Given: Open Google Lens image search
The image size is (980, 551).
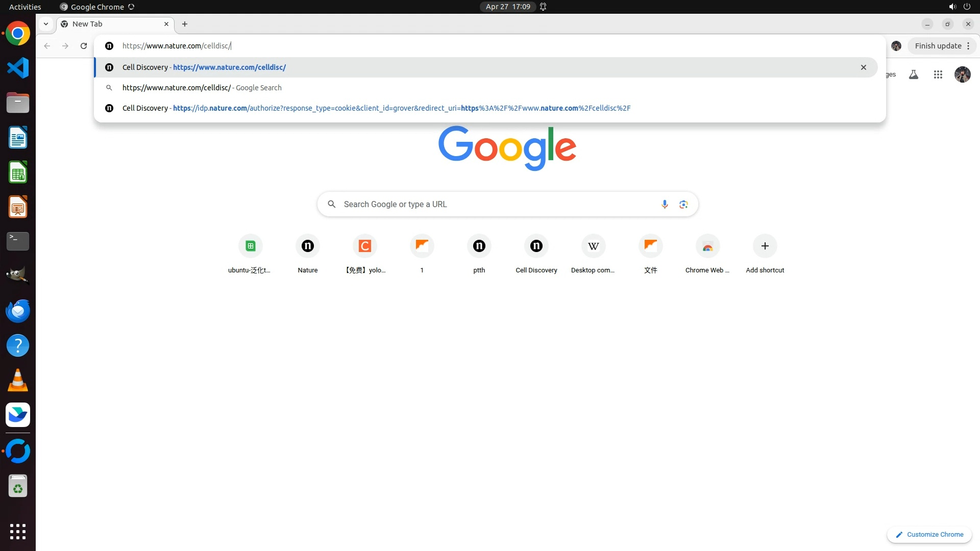Looking at the screenshot, I should [x=683, y=205].
